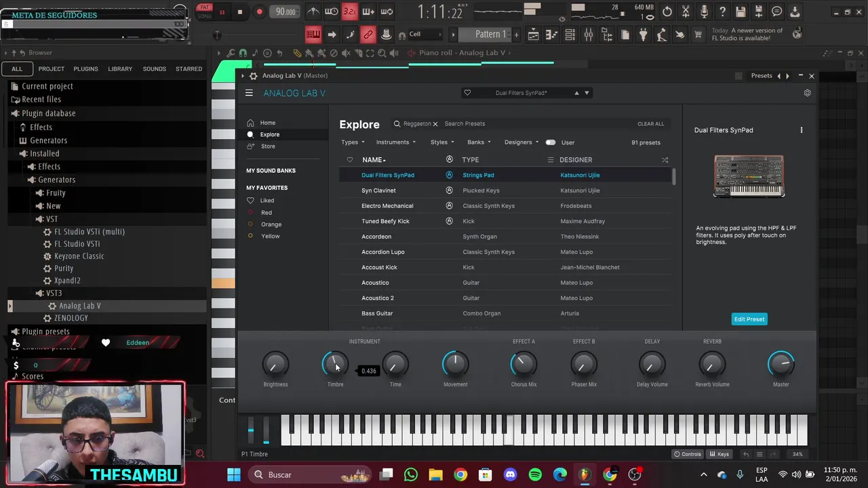This screenshot has height=488, width=868.
Task: Click the heart icon beside preset name
Action: coord(467,93)
